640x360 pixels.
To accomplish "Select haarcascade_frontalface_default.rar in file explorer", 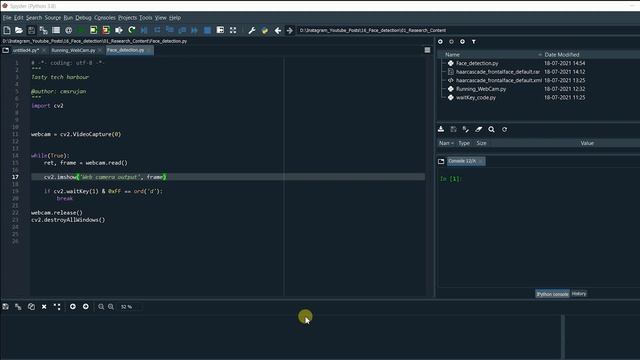I will (x=497, y=72).
